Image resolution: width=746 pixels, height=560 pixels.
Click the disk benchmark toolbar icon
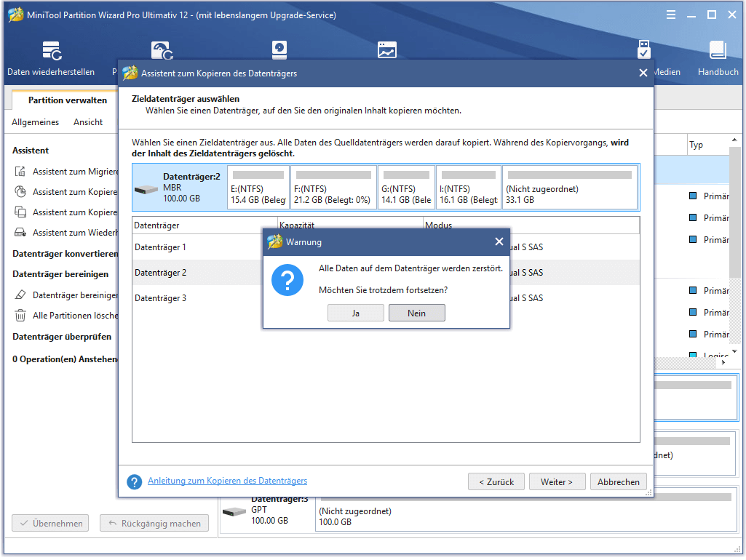[279, 50]
